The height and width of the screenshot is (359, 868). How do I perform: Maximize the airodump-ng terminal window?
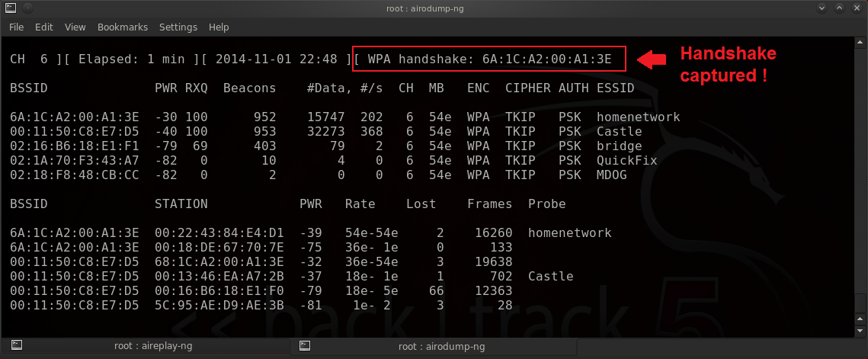point(838,8)
